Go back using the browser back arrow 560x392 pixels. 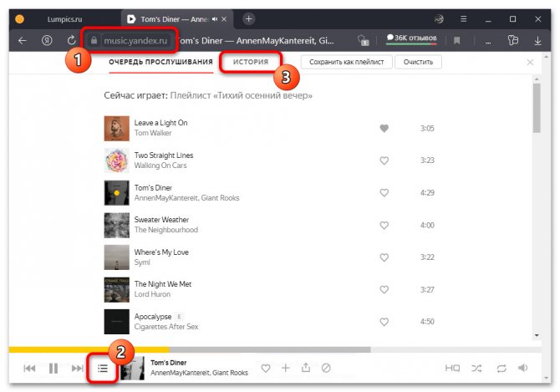click(x=22, y=41)
